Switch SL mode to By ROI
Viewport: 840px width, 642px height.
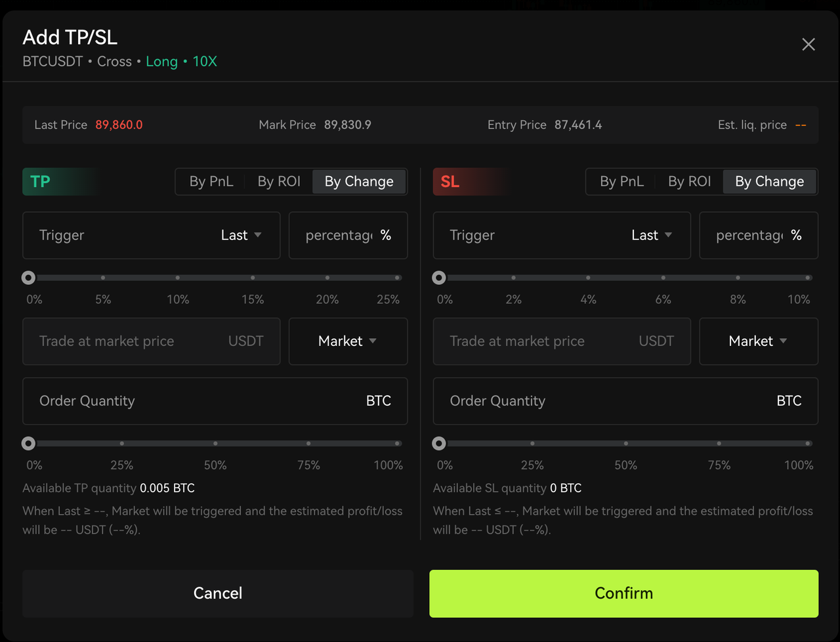point(689,182)
